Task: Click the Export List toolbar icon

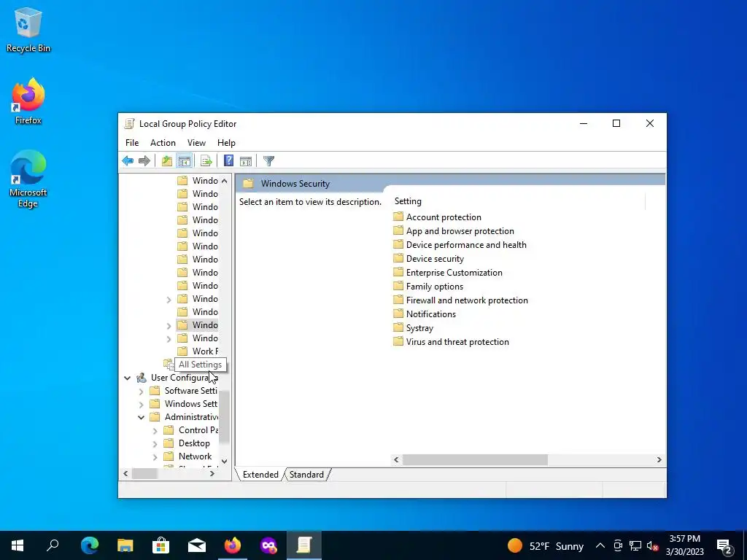Action: (206, 161)
